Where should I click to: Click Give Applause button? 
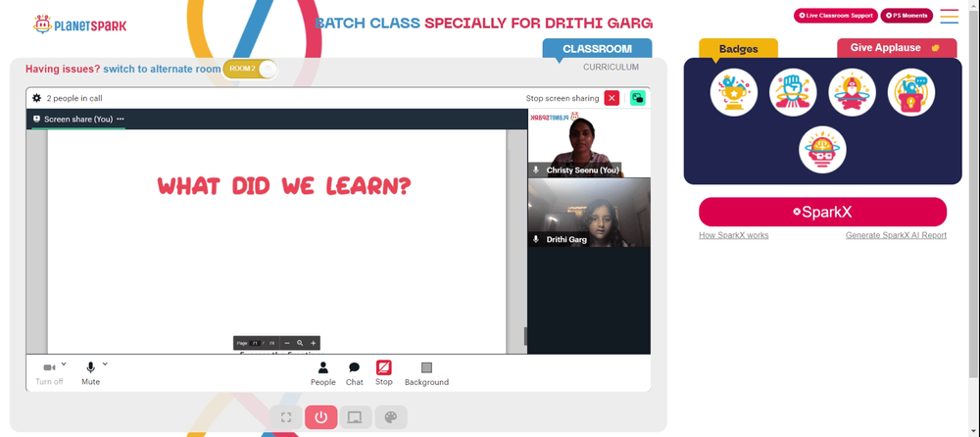pyautogui.click(x=897, y=48)
